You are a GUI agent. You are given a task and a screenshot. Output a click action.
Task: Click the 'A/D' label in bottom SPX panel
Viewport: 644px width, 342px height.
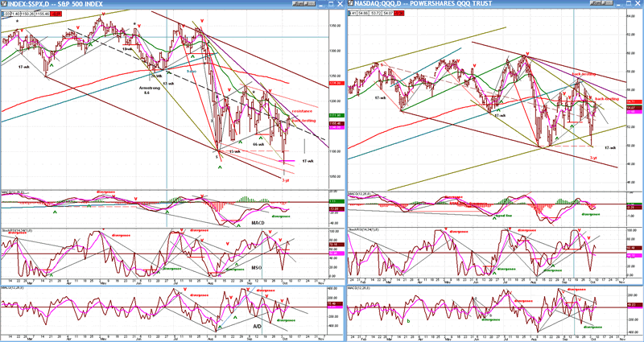[x=257, y=326]
